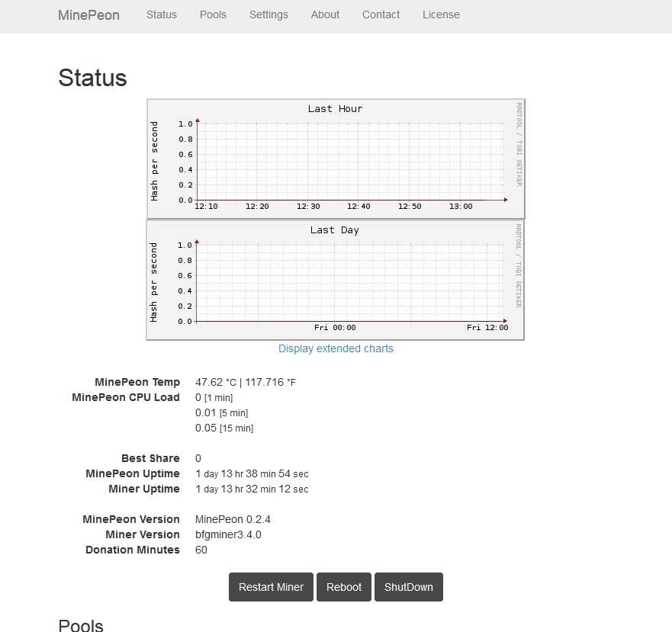Image resolution: width=672 pixels, height=632 pixels.
Task: Click the 0.01 [5 min] load value
Action: (x=221, y=413)
